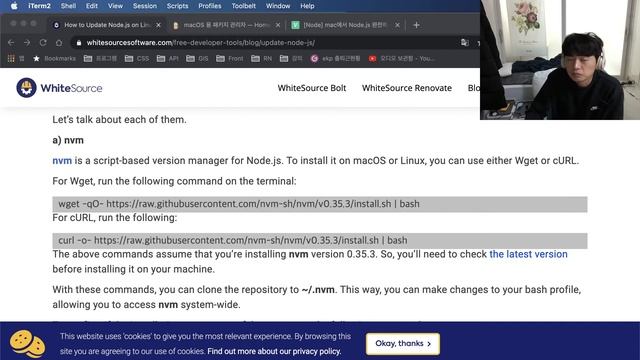Focus the whitesourcesoftware.com address bar
The height and width of the screenshot is (360, 640).
click(265, 42)
